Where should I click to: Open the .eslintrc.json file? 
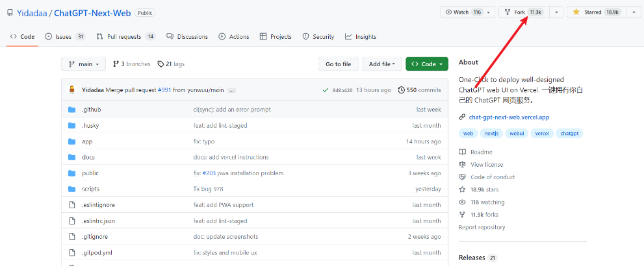(x=98, y=221)
